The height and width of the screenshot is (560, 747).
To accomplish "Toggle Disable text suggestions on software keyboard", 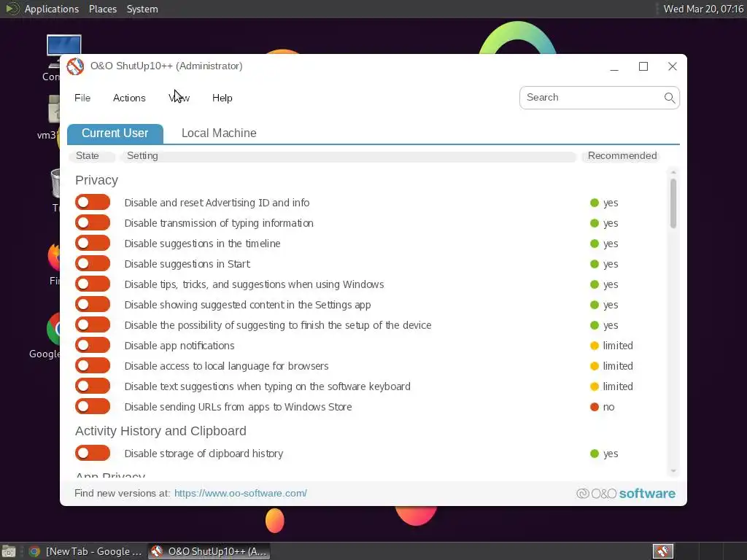I will [x=93, y=386].
